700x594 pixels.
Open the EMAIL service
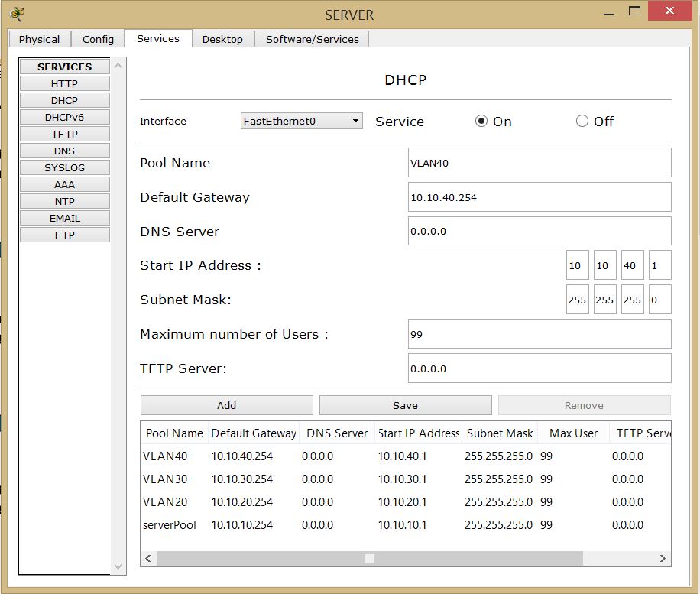[65, 218]
